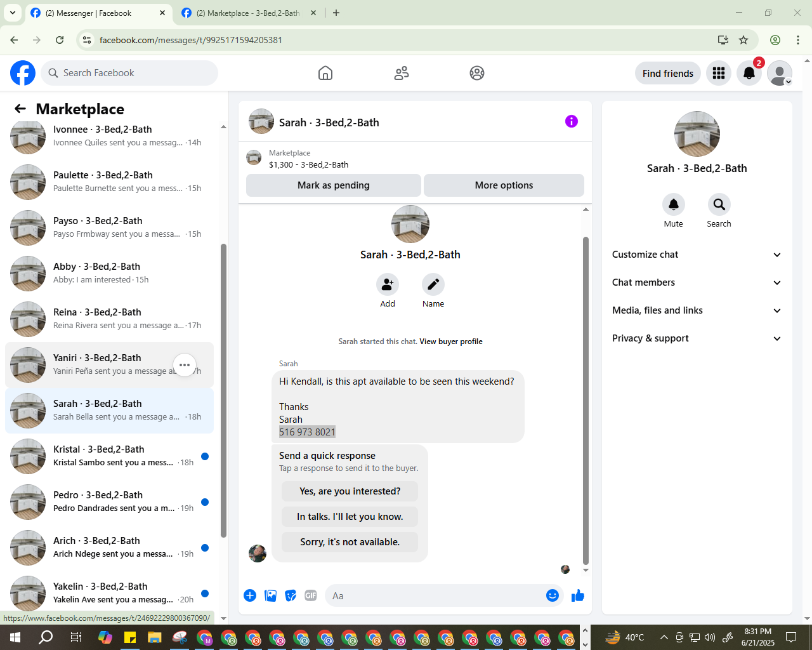Select the Messenger | Facebook browser tab

[x=98, y=13]
